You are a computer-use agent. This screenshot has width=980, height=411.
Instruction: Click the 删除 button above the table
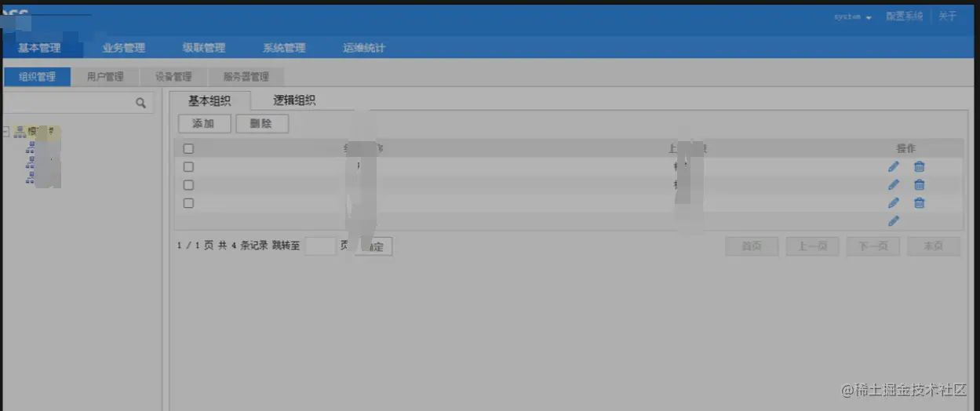tap(262, 124)
